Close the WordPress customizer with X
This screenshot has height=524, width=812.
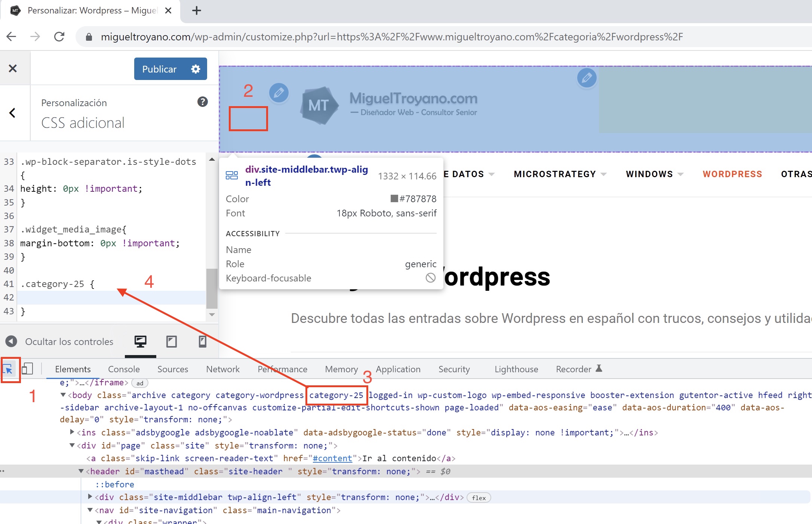click(x=13, y=68)
